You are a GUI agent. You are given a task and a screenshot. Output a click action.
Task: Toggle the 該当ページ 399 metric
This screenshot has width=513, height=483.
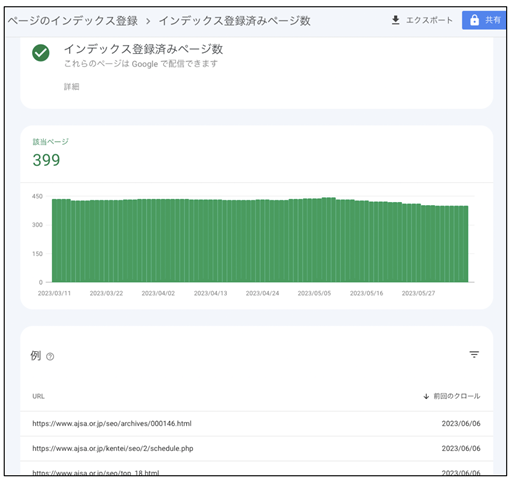click(x=51, y=154)
